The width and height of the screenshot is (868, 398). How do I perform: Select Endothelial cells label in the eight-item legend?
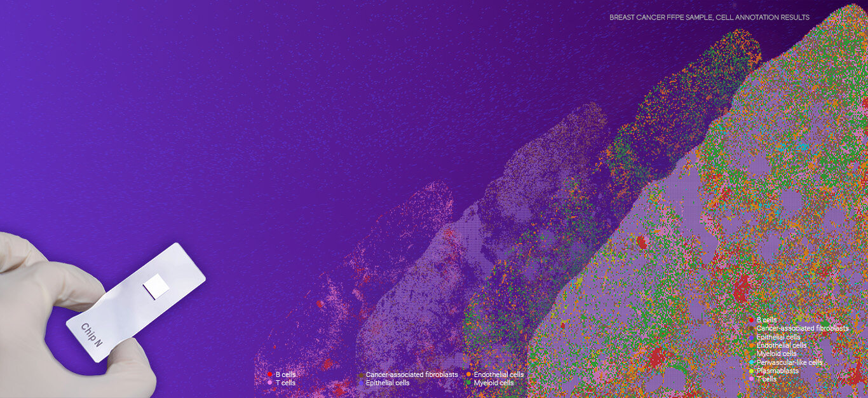(782, 345)
